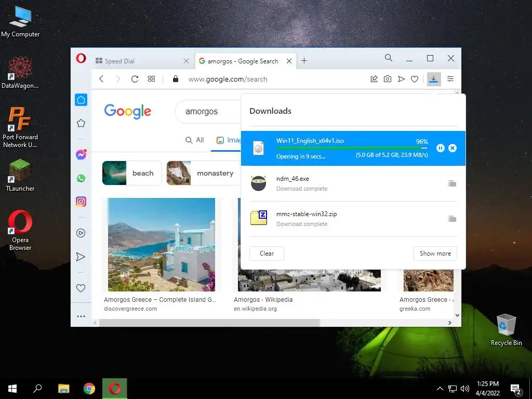The height and width of the screenshot is (399, 532).
Task: Add page to bookmarks heart icon
Action: (x=415, y=79)
